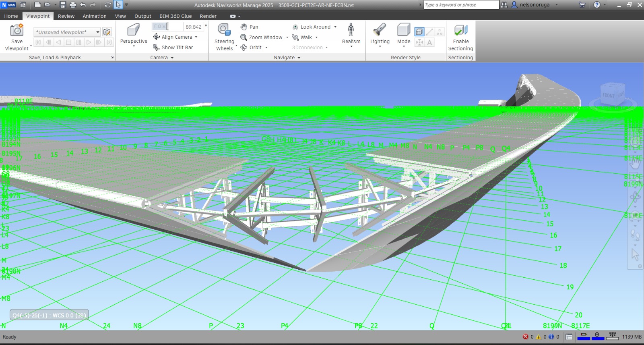The height and width of the screenshot is (345, 644).
Task: Open the Orbit dropdown arrow
Action: tap(266, 48)
